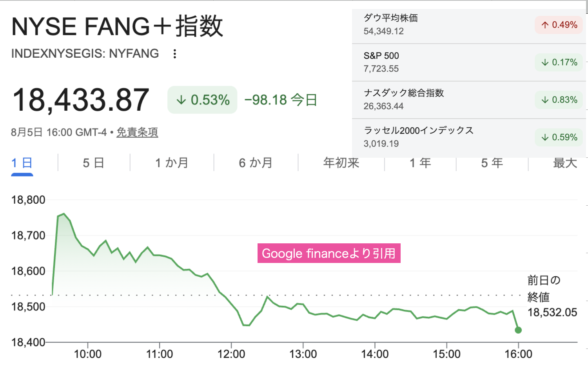This screenshot has width=588, height=365.
Task: Open the 免責条項 disclaimer link
Action: click(x=137, y=132)
